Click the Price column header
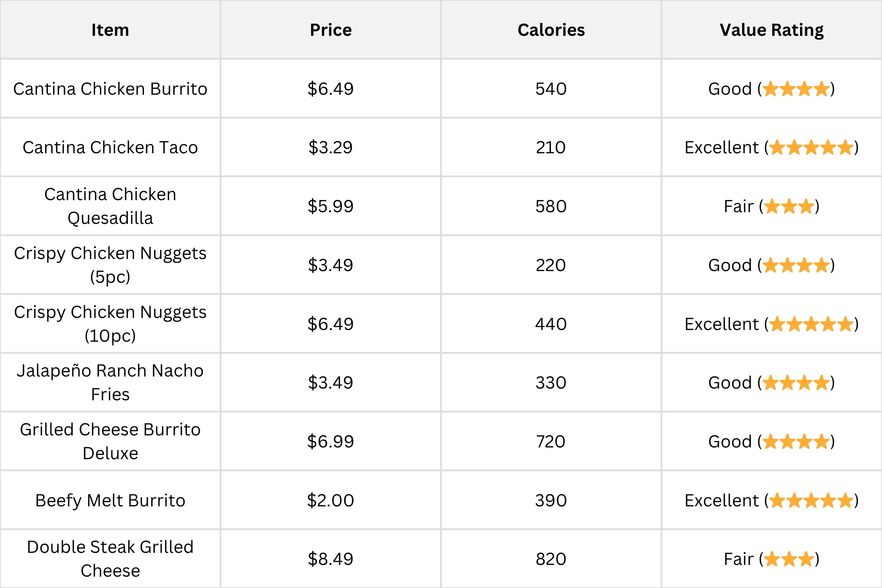The height and width of the screenshot is (588, 882). coord(331,30)
